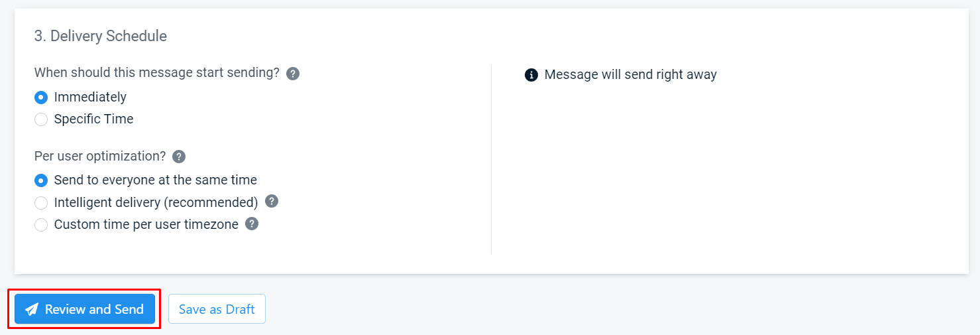Click the 'Per user optimization?' question text

[100, 156]
